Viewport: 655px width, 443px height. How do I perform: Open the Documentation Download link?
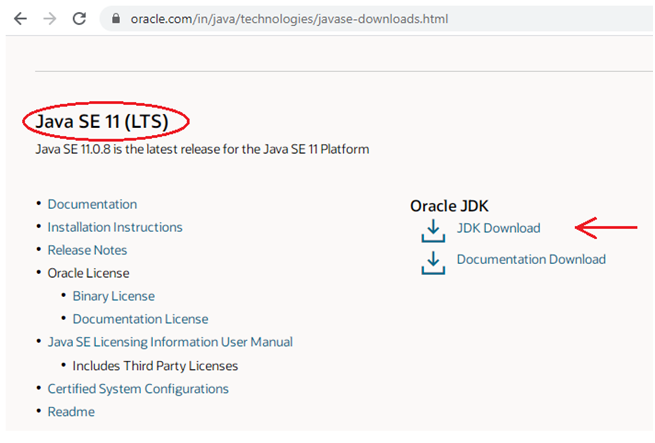tap(531, 259)
